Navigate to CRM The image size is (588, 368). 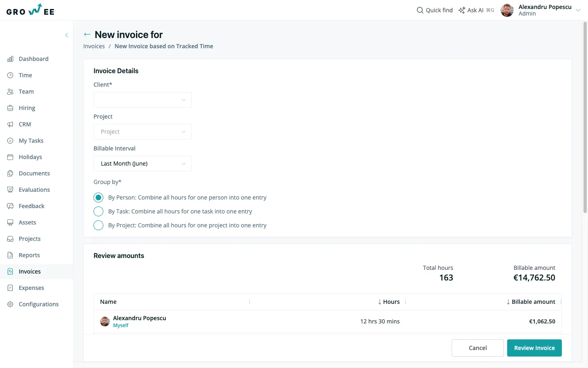(25, 124)
